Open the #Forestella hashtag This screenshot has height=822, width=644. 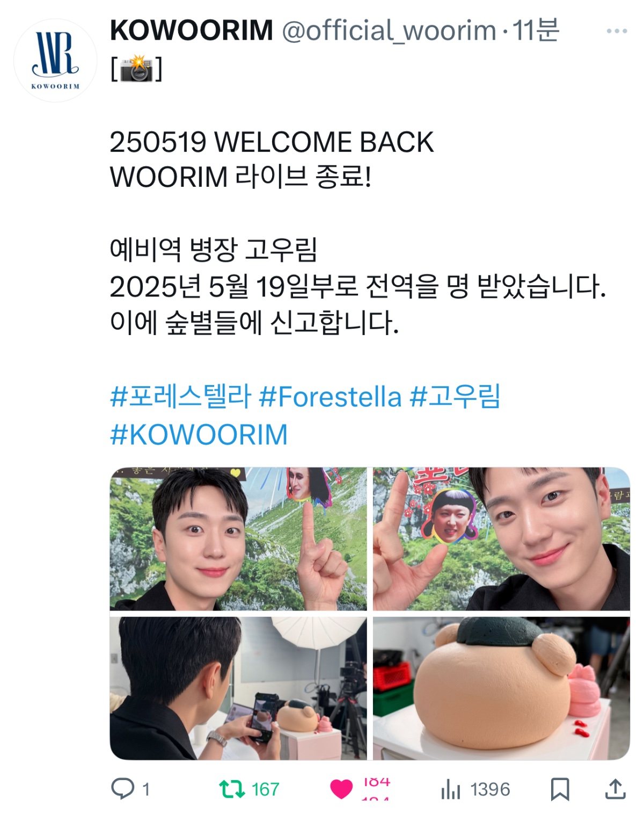tap(330, 397)
